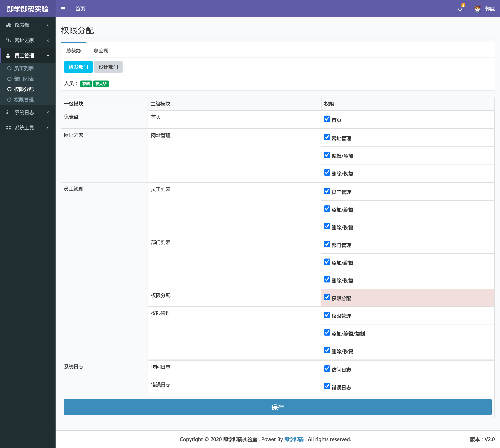The width and height of the screenshot is (500, 448).
Task: Uncheck the 部门管理 permission checkbox
Action: tap(327, 244)
